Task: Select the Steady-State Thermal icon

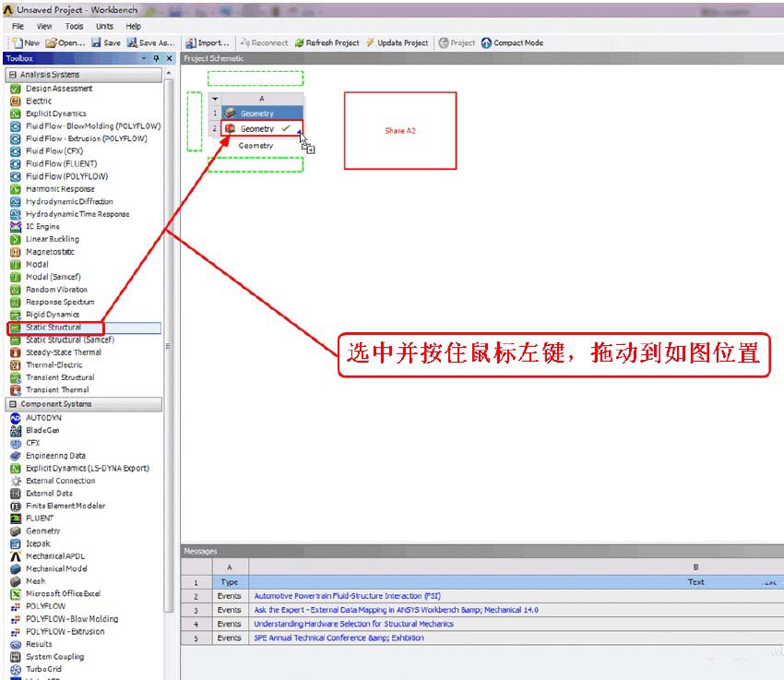Action: [16, 352]
